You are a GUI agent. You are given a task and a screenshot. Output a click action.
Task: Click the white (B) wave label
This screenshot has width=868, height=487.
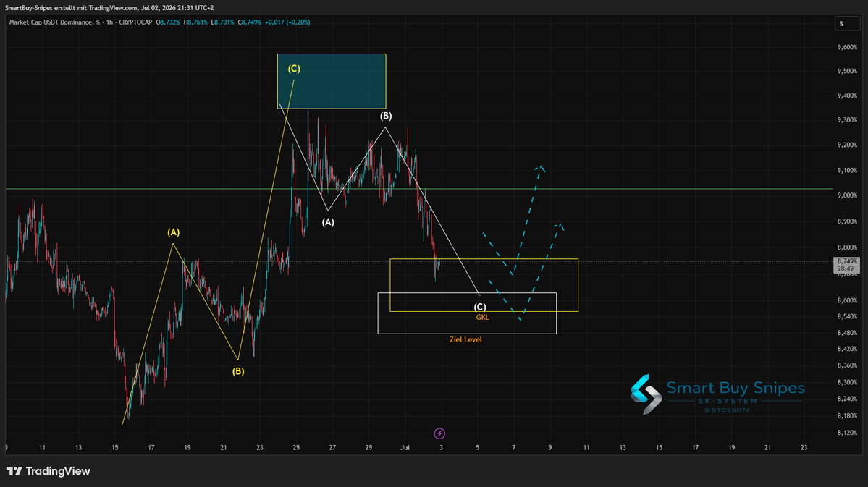386,117
